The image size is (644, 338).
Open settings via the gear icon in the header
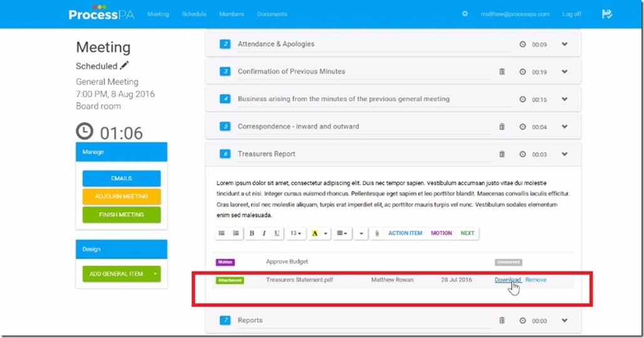465,14
